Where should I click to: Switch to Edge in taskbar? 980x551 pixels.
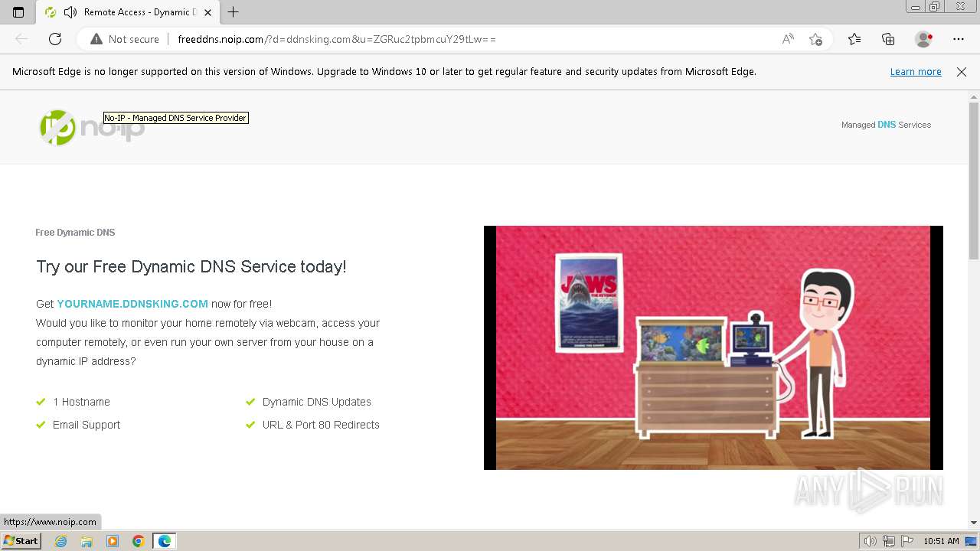pos(165,541)
